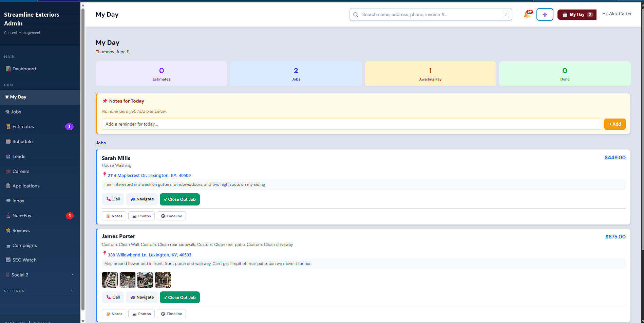The width and height of the screenshot is (644, 323).
Task: Open Notes tab for James Porter
Action: (x=114, y=314)
